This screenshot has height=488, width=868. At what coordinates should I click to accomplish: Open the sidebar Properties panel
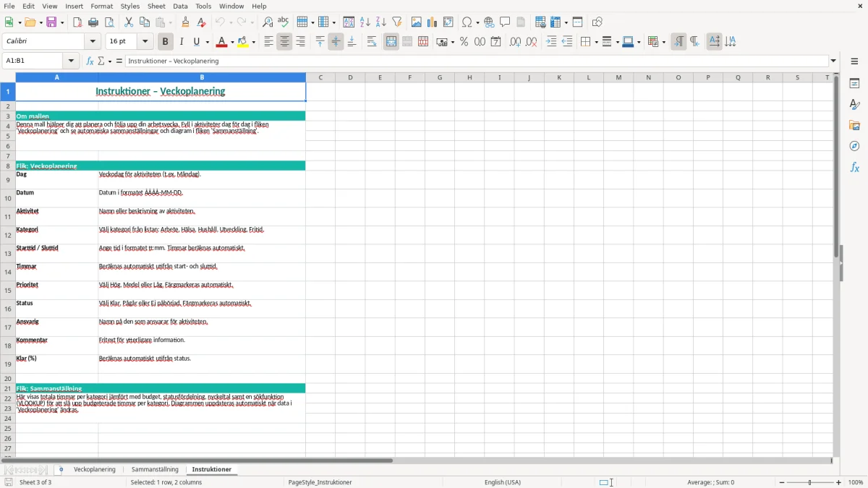pyautogui.click(x=854, y=84)
